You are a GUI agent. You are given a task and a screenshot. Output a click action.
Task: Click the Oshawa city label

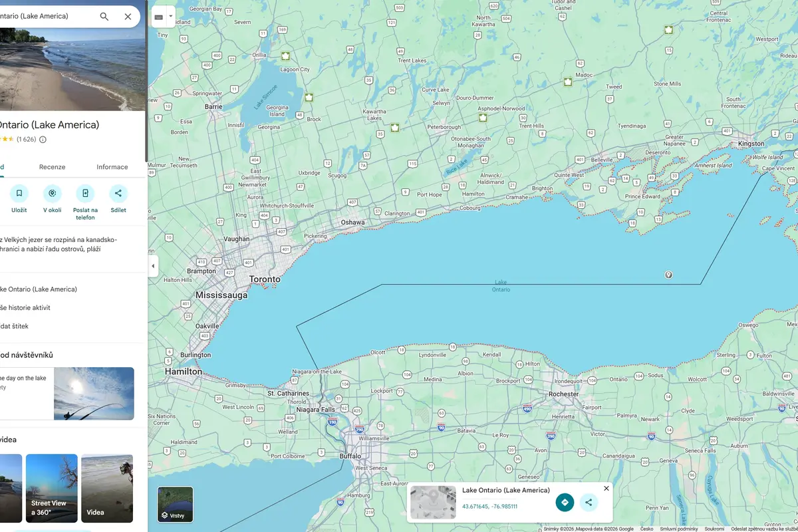coord(352,222)
